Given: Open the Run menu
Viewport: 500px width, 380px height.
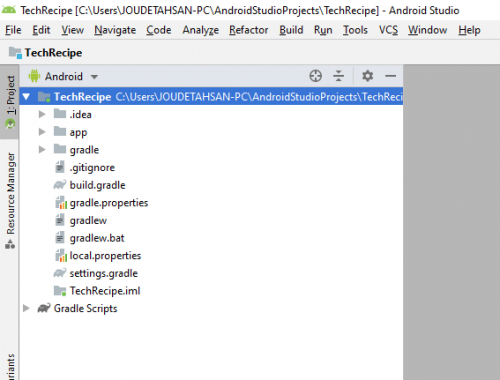Looking at the screenshot, I should [x=323, y=30].
